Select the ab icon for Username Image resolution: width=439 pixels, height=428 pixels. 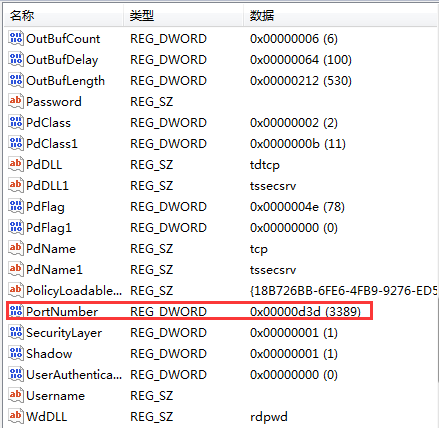pos(16,395)
